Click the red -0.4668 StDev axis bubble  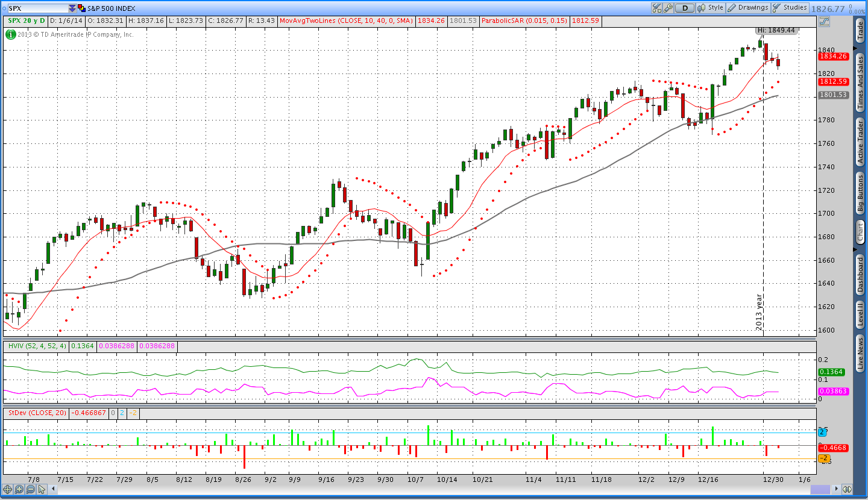pos(834,448)
